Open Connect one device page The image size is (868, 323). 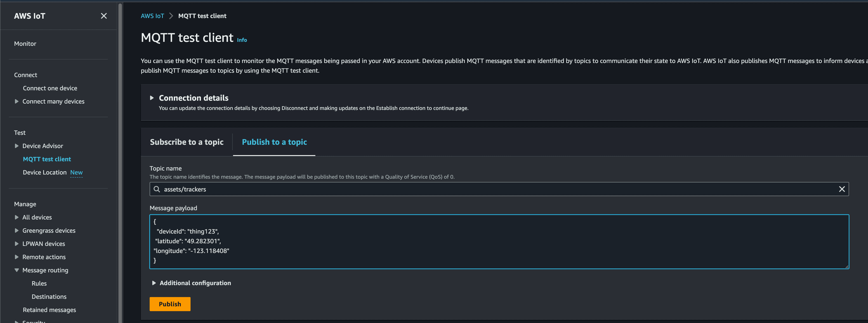coord(50,88)
